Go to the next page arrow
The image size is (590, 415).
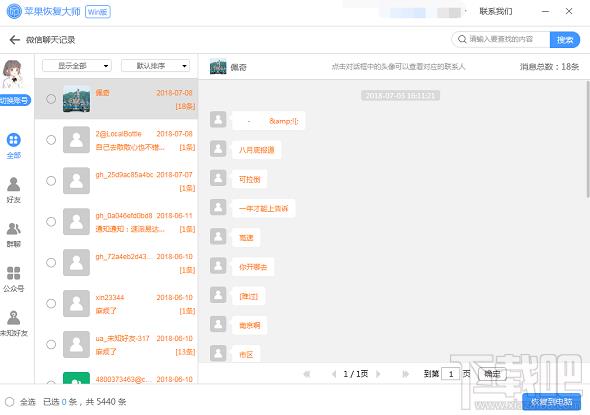(378, 374)
